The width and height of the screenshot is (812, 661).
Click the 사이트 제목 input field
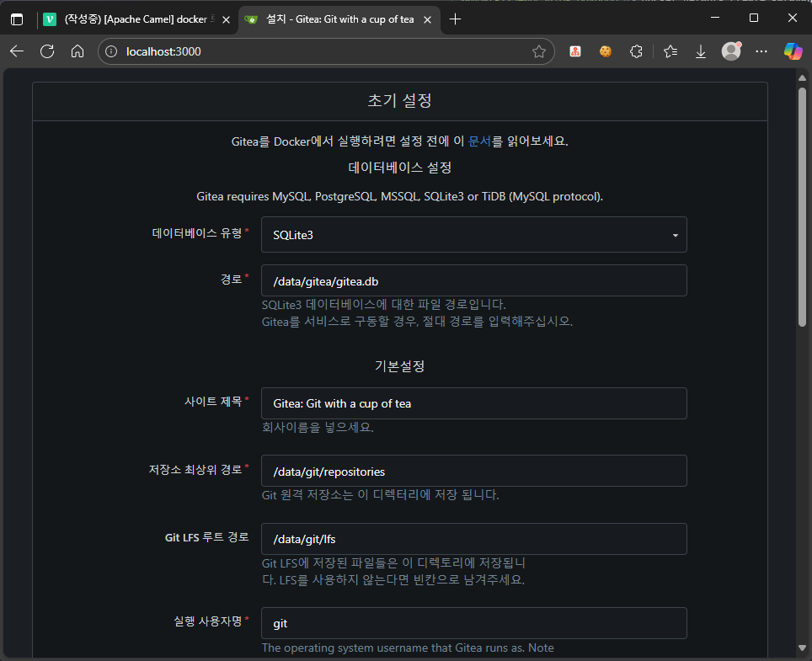[474, 403]
